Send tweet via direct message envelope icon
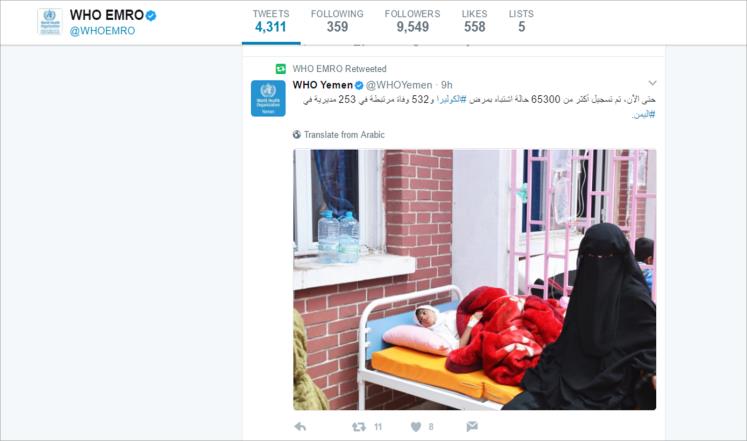This screenshot has width=747, height=441. tap(472, 426)
